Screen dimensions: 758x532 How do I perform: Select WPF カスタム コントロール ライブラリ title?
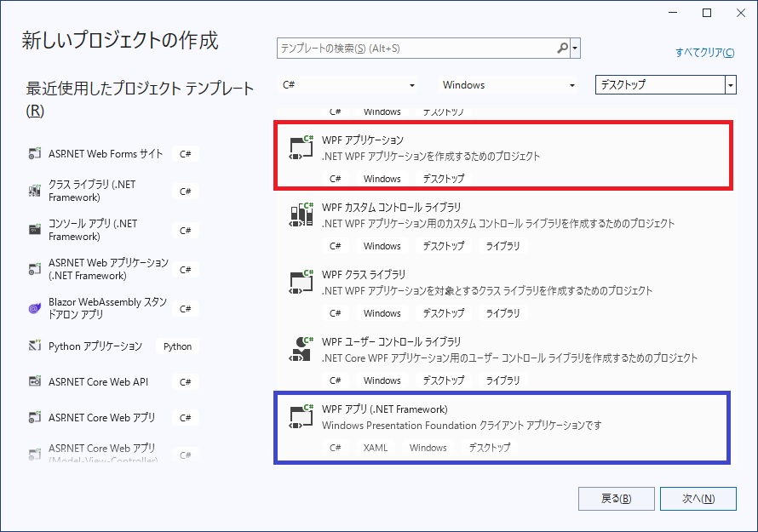(x=391, y=208)
